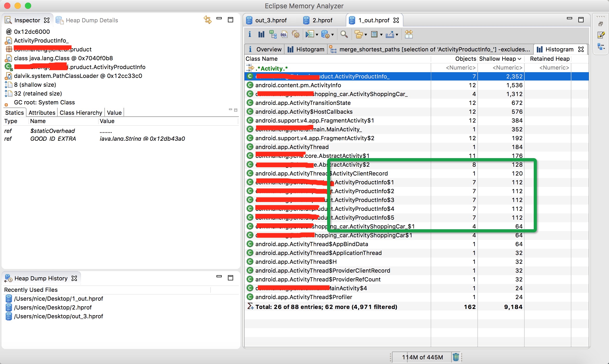Sort by the Shallow Heap column header
Image resolution: width=609 pixels, height=364 pixels.
click(x=500, y=59)
